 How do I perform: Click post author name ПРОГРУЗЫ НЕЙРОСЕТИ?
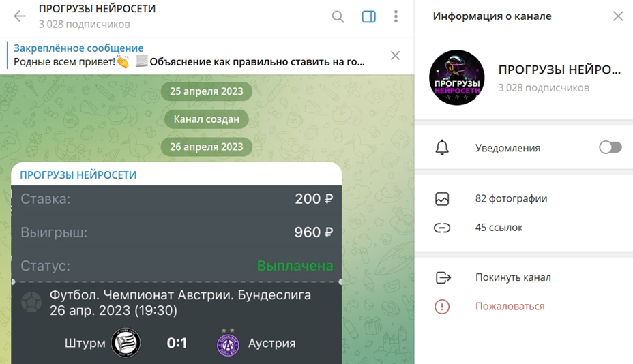coord(78,175)
